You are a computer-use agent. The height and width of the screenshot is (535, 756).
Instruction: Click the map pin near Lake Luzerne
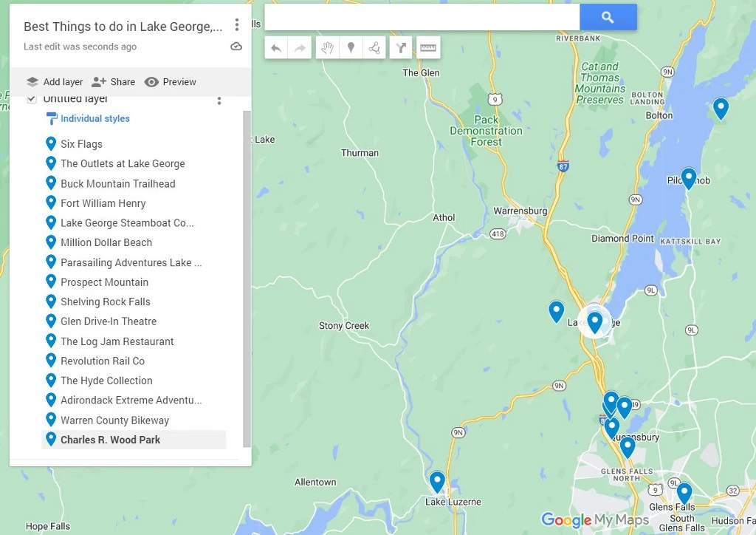point(437,482)
